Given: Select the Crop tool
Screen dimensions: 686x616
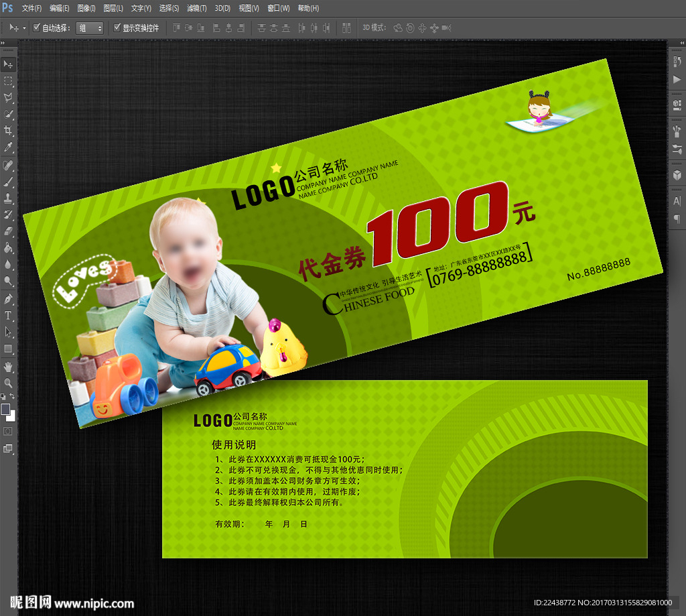Looking at the screenshot, I should tap(8, 130).
